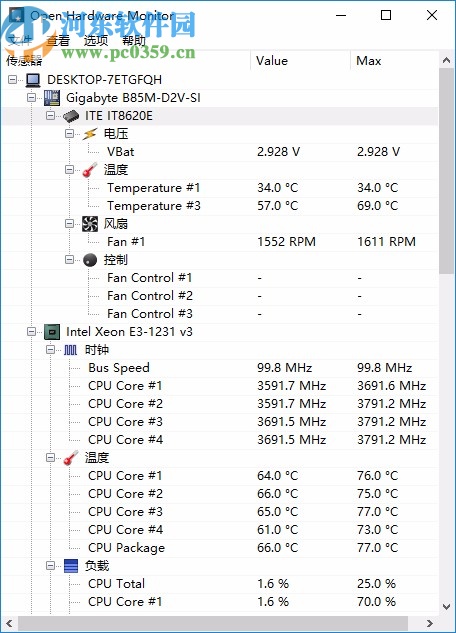Click the clock waveform (时钟) icon

pyautogui.click(x=70, y=350)
